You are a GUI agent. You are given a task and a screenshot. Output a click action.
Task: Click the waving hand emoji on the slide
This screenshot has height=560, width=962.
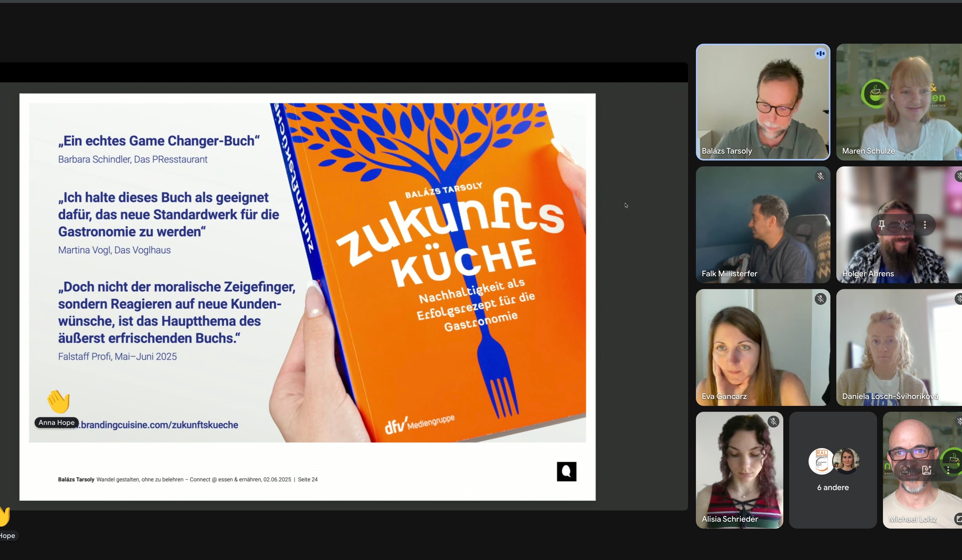(59, 401)
